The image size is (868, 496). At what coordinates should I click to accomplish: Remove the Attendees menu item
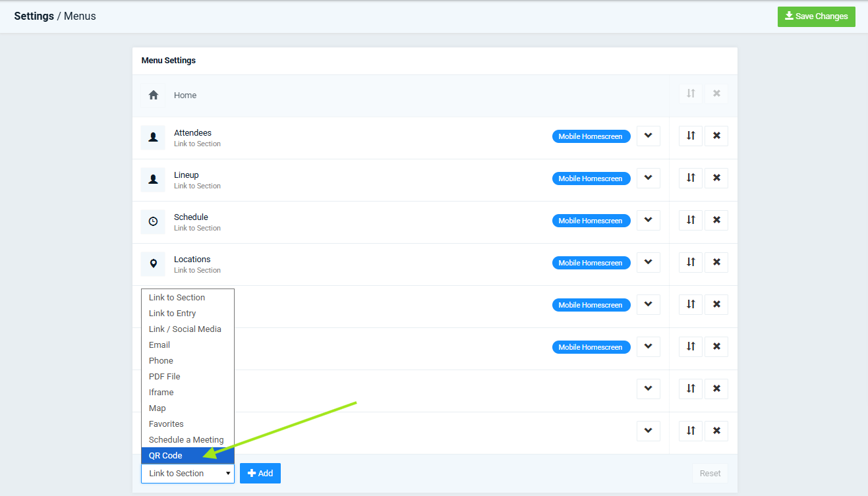(x=716, y=136)
